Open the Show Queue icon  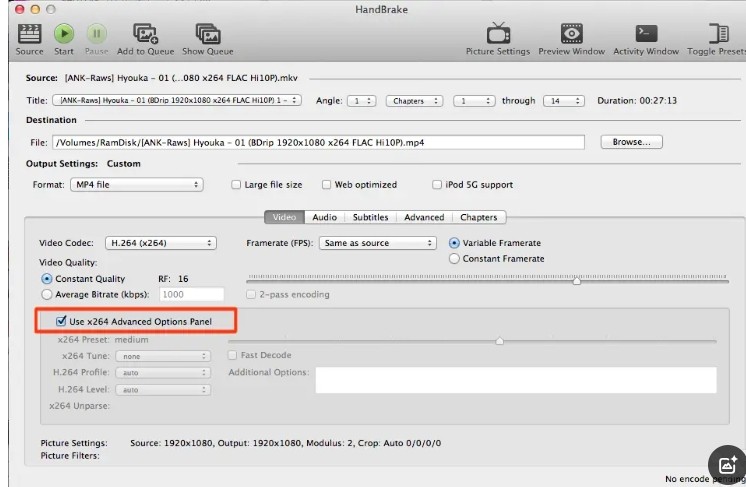point(207,35)
